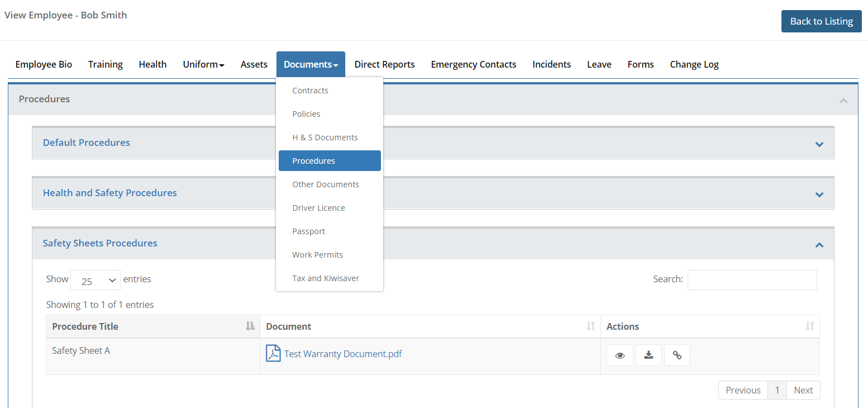Click the PDF file icon beside Test Warranty Document
868x408 pixels.
pyautogui.click(x=273, y=353)
